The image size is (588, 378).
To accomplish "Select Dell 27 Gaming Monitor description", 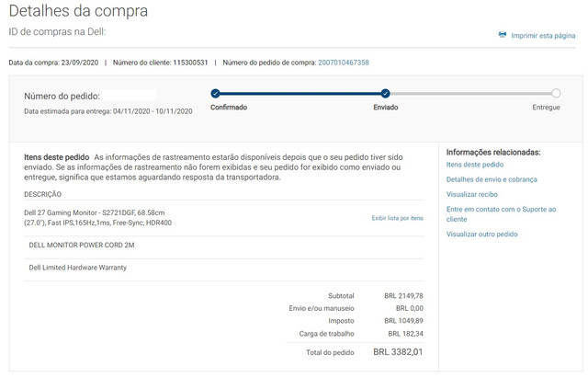I will (98, 218).
